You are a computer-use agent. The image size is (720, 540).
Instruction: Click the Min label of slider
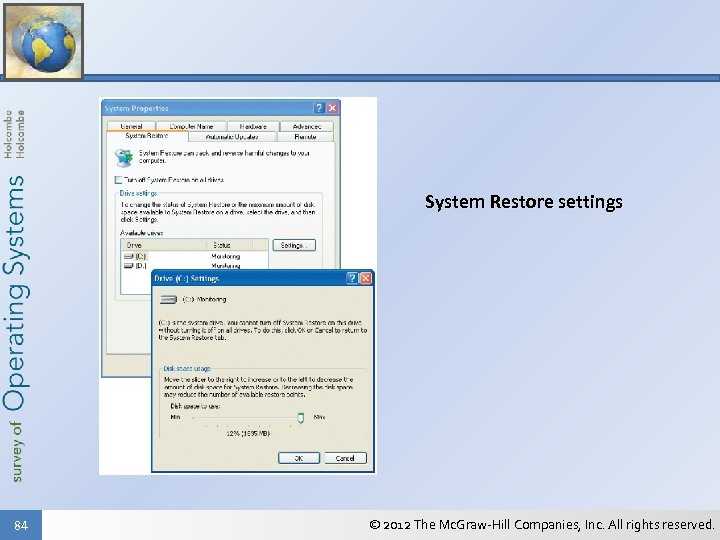(175, 417)
